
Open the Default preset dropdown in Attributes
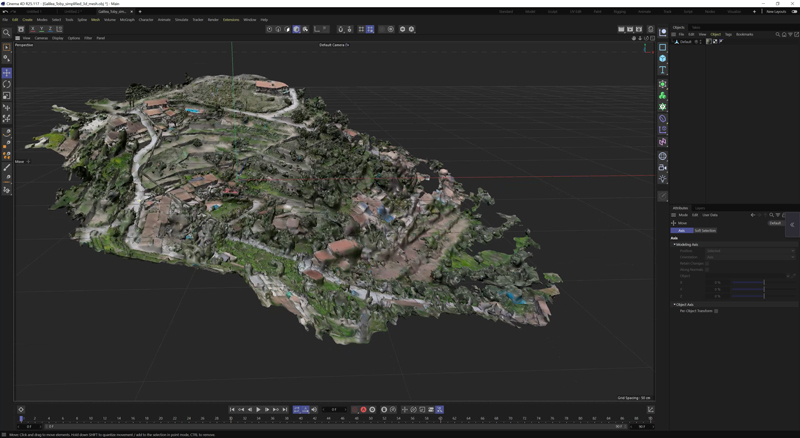[x=776, y=223]
